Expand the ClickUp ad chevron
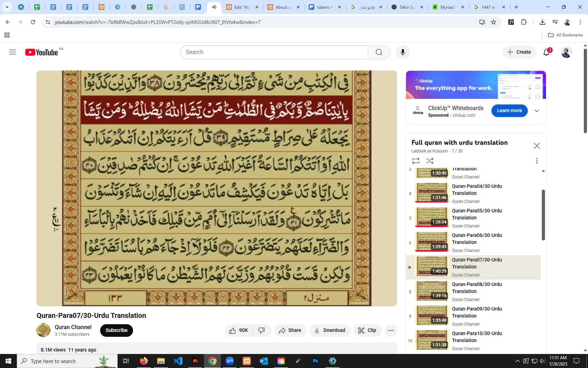The image size is (588, 368). (x=537, y=111)
